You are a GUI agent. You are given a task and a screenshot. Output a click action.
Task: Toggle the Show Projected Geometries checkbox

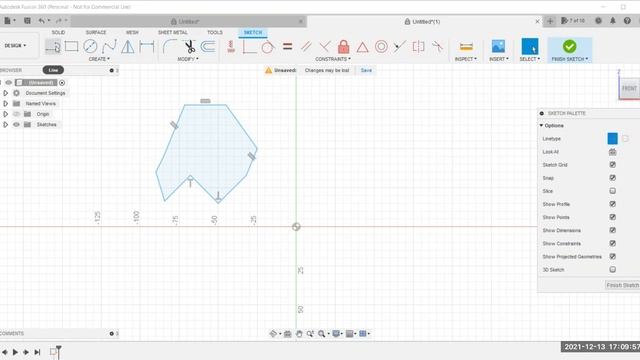pyautogui.click(x=612, y=256)
